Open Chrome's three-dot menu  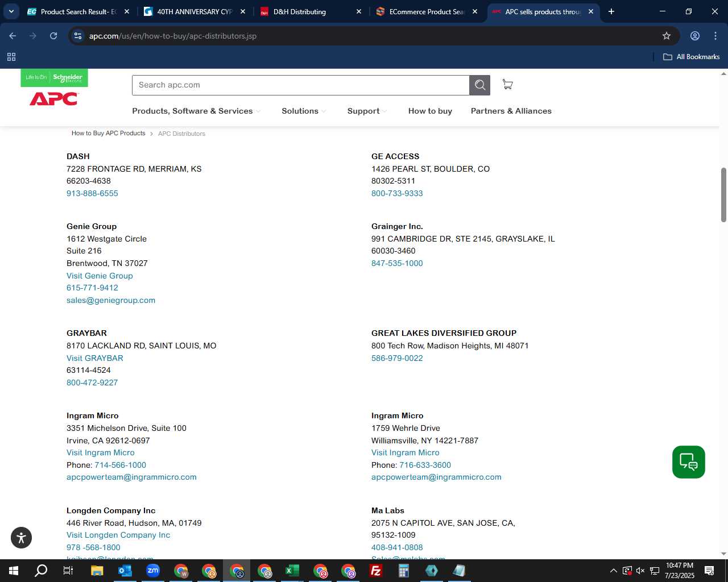[715, 36]
